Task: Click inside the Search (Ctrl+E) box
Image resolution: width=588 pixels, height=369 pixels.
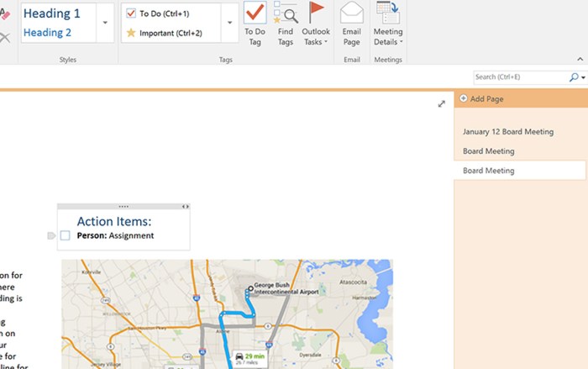Action: [520, 77]
